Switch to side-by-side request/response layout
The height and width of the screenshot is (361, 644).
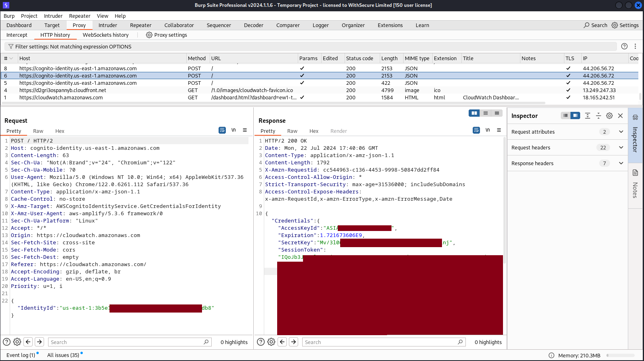pyautogui.click(x=474, y=113)
